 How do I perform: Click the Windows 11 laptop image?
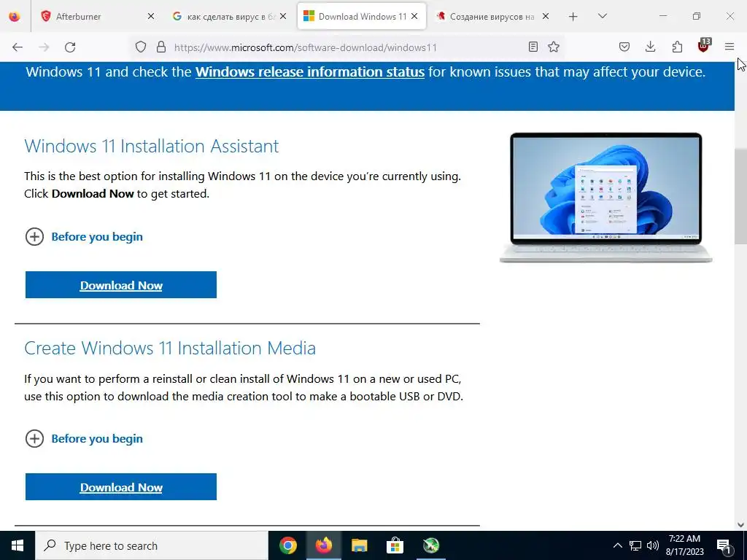pos(605,197)
